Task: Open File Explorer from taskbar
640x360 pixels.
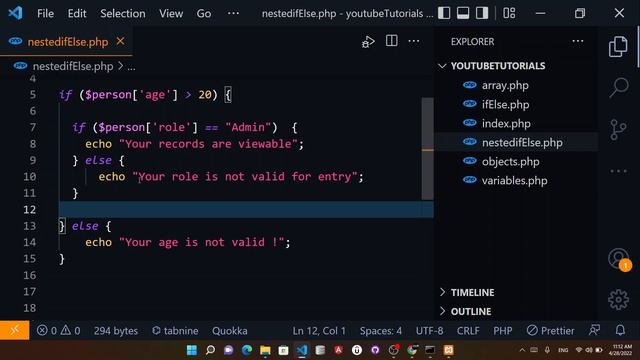Action: click(265, 350)
